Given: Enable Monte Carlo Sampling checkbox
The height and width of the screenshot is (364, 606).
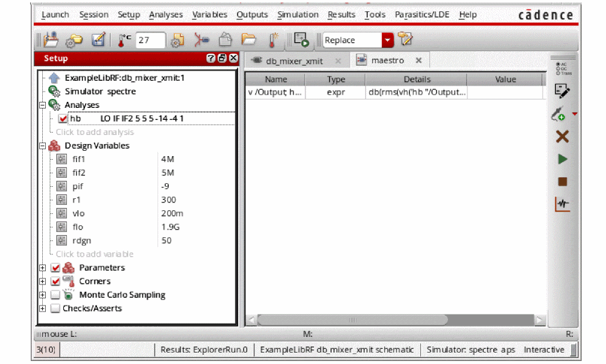Looking at the screenshot, I should [55, 295].
